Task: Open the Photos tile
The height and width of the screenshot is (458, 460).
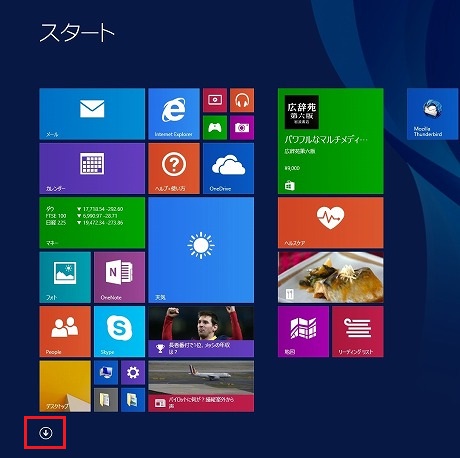Action: click(x=65, y=277)
